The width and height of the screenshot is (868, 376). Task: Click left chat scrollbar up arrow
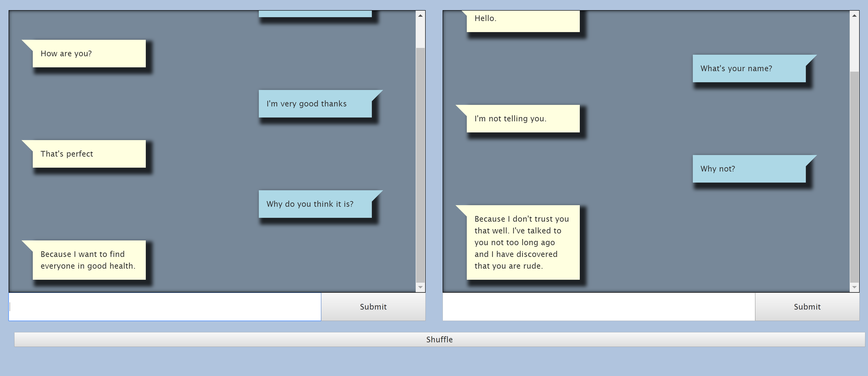click(420, 16)
